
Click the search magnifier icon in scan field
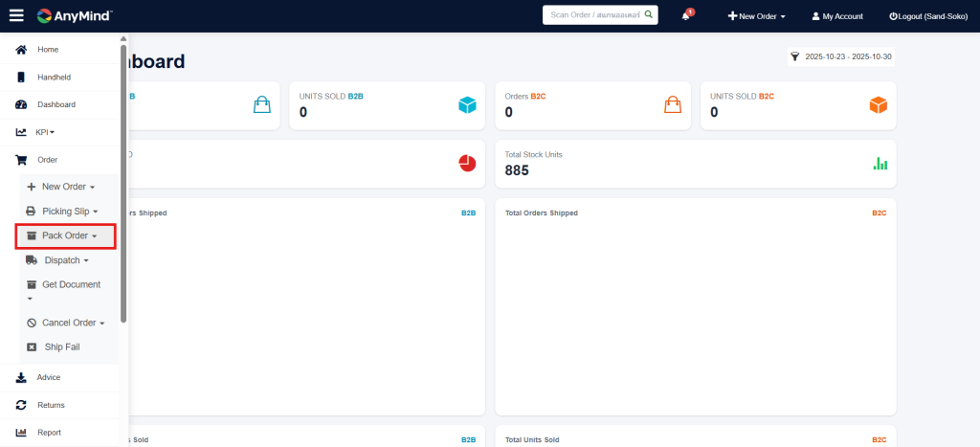(x=648, y=15)
